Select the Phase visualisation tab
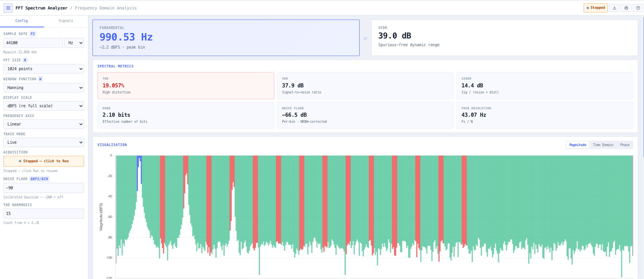Image resolution: width=644 pixels, height=279 pixels. [625, 145]
